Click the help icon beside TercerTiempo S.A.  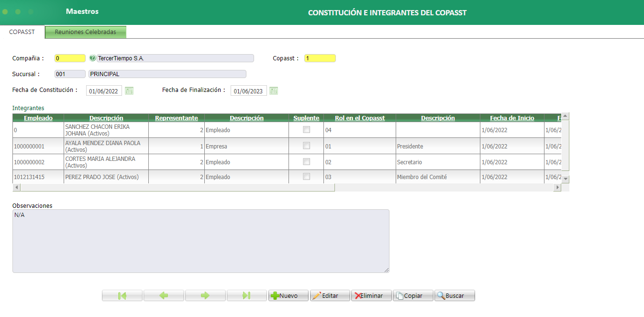coord(92,58)
